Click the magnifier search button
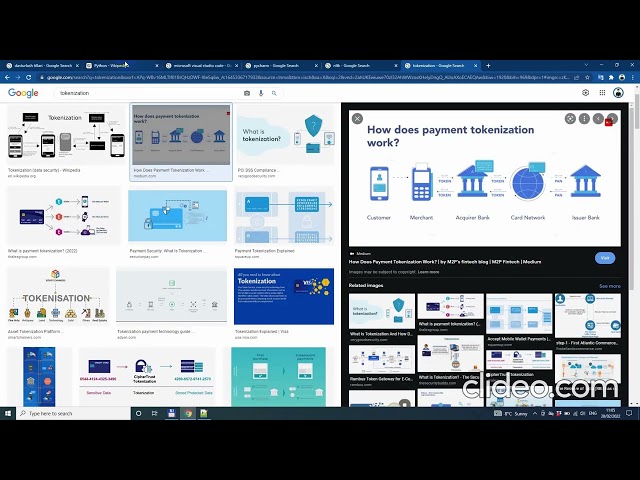This screenshot has height=480, width=640. (x=274, y=93)
